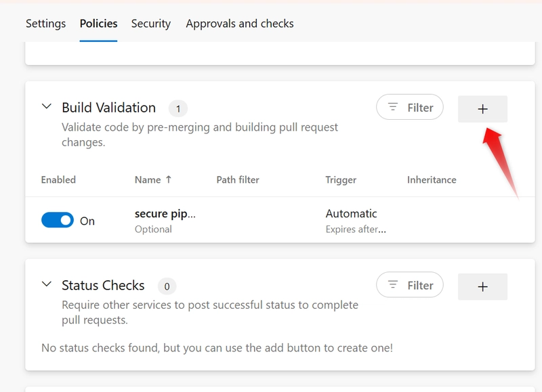
Task: Click the Status Checks filter icon
Action: (x=393, y=285)
